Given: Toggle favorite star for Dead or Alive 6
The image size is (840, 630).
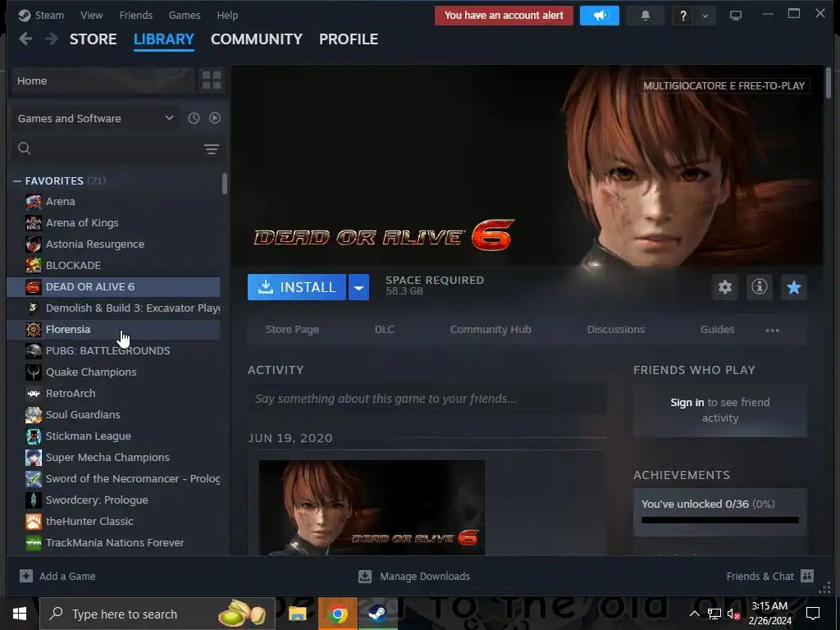Looking at the screenshot, I should (794, 287).
